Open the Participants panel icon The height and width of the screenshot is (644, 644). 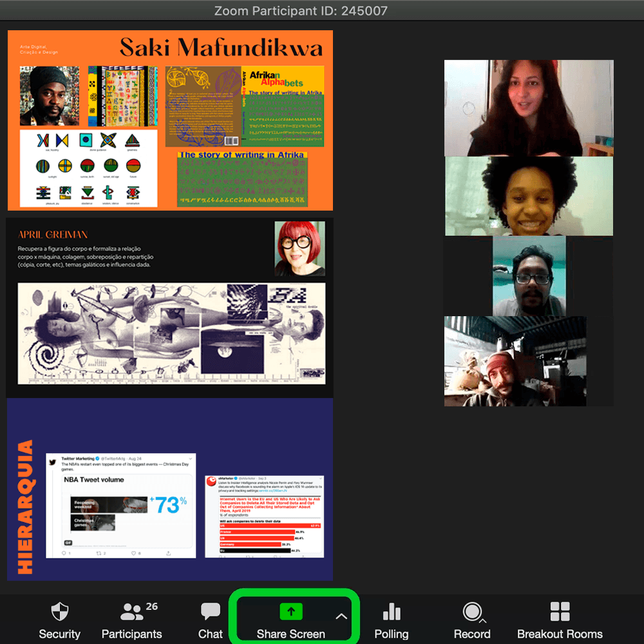click(x=131, y=612)
